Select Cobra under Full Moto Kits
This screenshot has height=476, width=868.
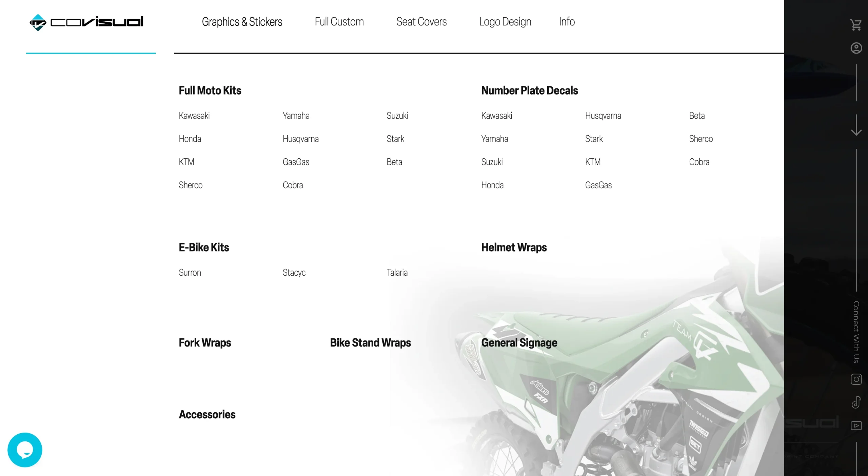(293, 185)
